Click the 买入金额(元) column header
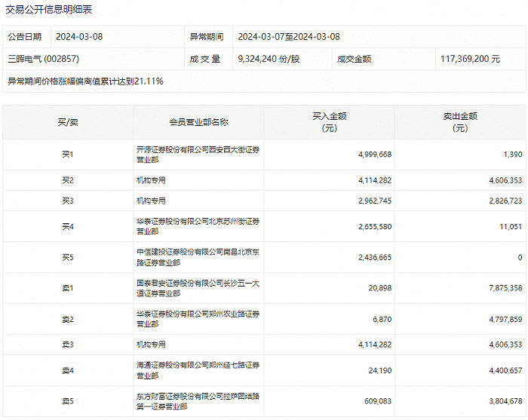 coord(330,122)
